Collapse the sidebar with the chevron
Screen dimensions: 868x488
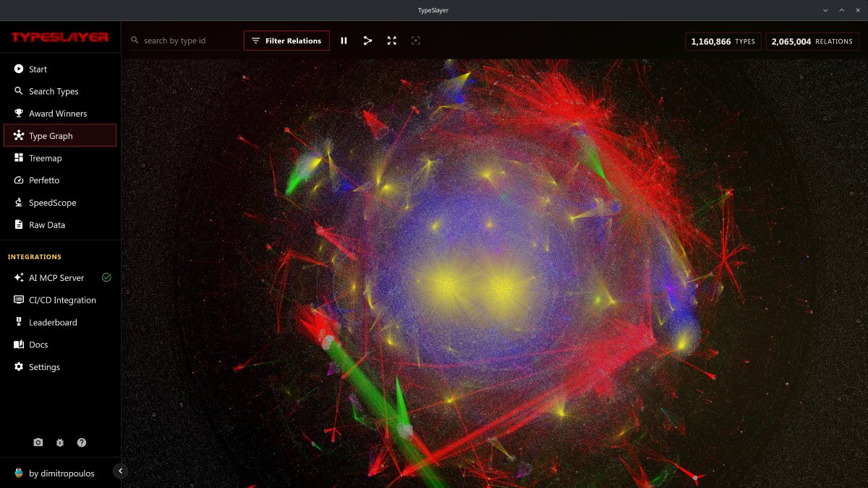[x=121, y=471]
